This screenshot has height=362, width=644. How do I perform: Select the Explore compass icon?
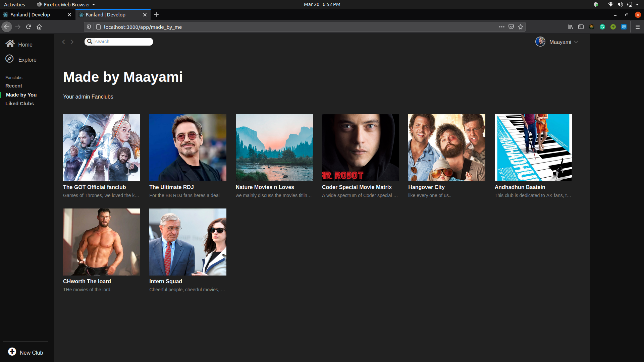(x=10, y=59)
